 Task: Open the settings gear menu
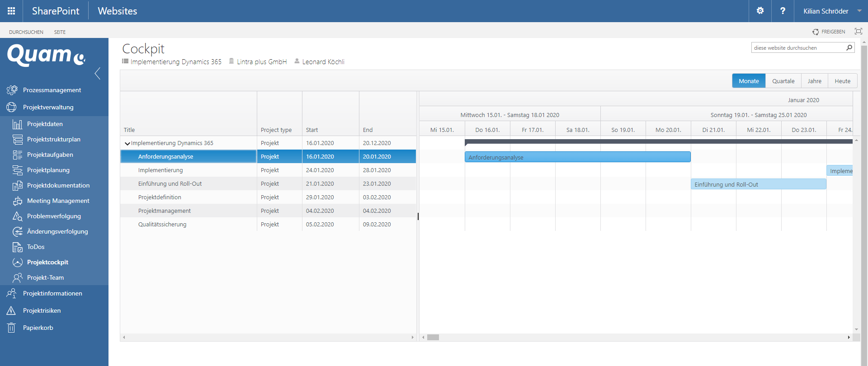[x=760, y=11]
